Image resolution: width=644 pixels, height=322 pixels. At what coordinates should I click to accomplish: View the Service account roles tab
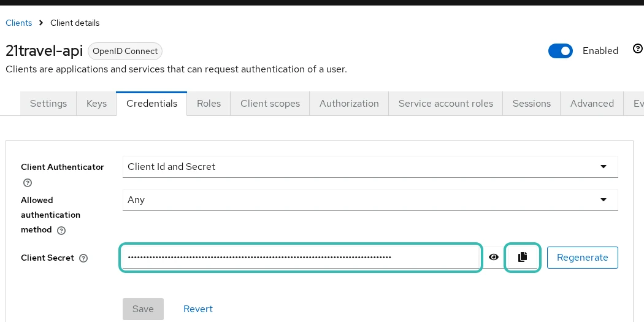pos(446,104)
